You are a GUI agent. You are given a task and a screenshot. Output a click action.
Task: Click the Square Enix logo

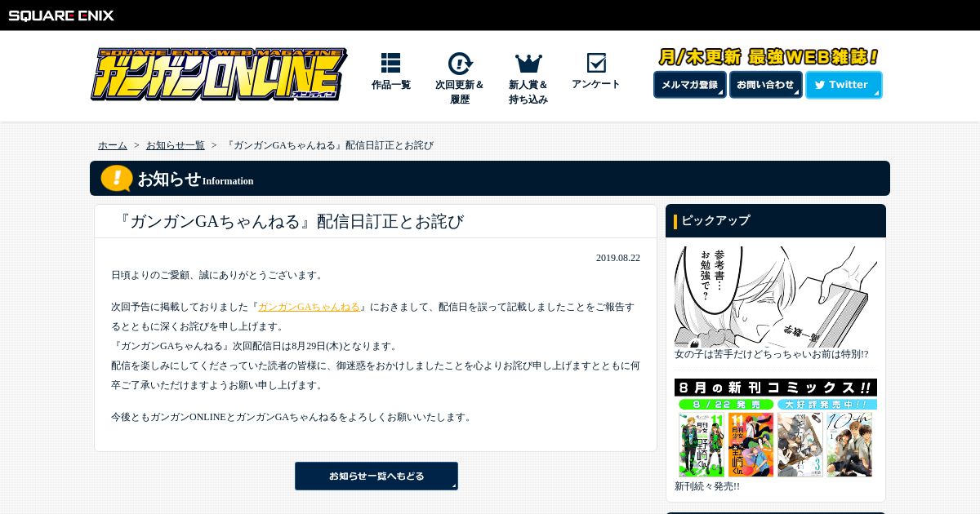pyautogui.click(x=61, y=16)
